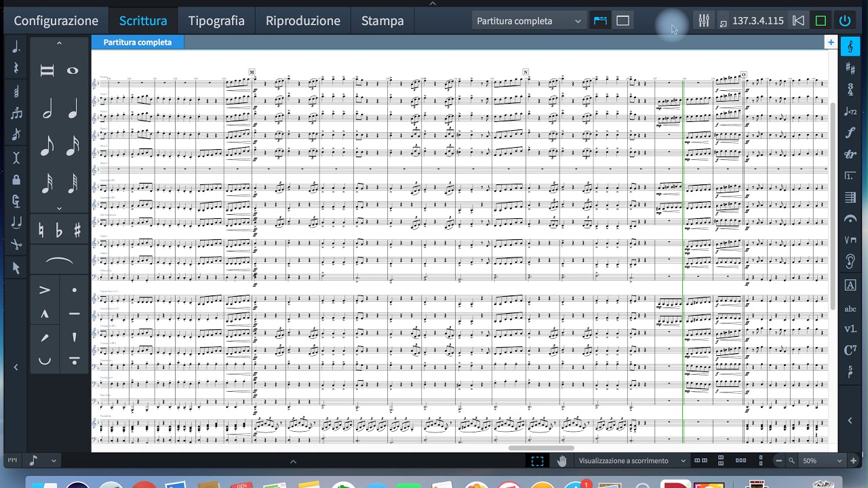Start playback with green square button
868x488 pixels.
pos(821,21)
